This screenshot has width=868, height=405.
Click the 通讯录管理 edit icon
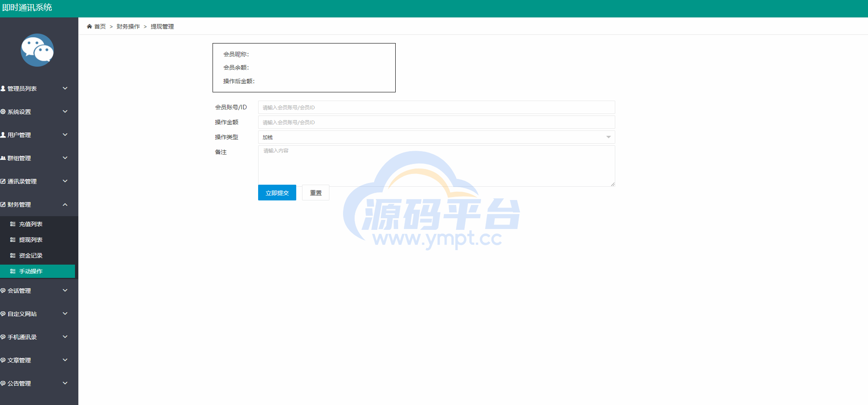point(3,181)
